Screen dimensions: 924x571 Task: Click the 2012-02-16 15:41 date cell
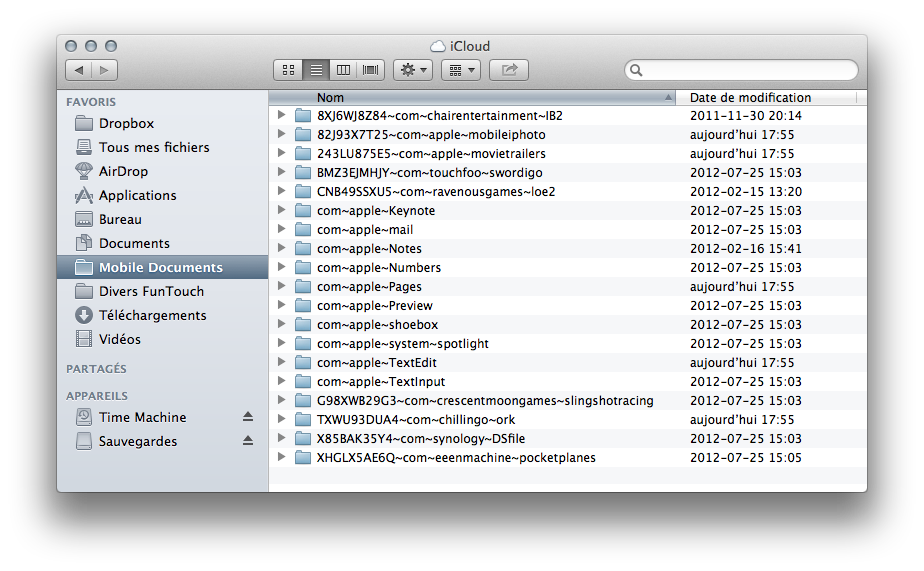pyautogui.click(x=745, y=249)
